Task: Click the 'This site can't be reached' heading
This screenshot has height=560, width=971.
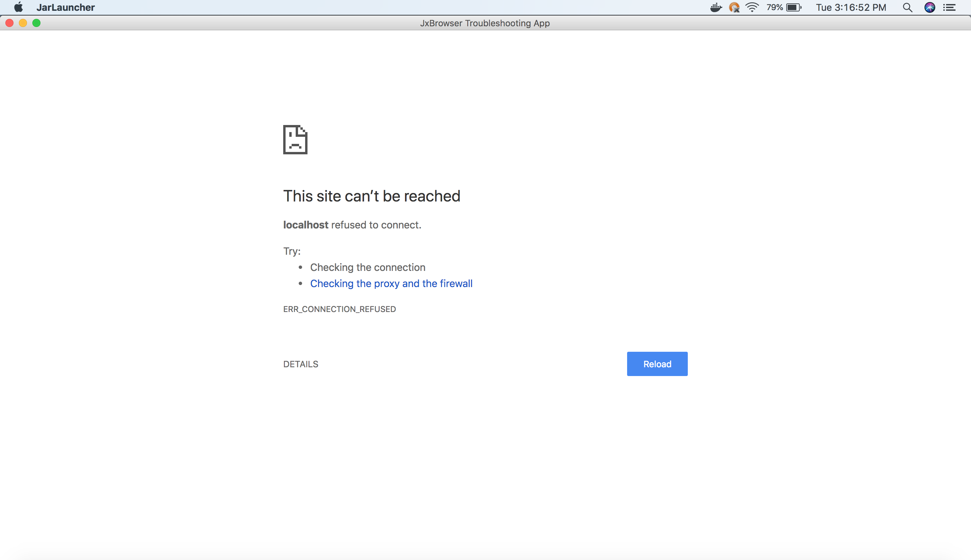Action: [372, 196]
